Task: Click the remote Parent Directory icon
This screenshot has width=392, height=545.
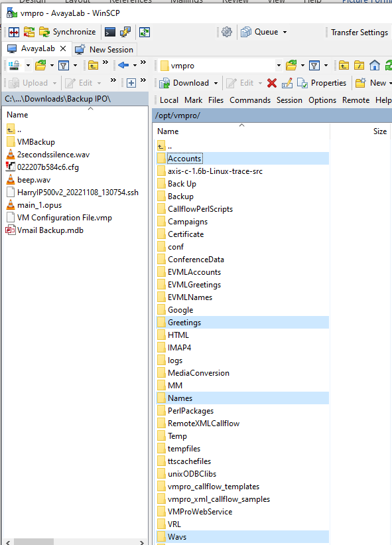Action: [344, 65]
